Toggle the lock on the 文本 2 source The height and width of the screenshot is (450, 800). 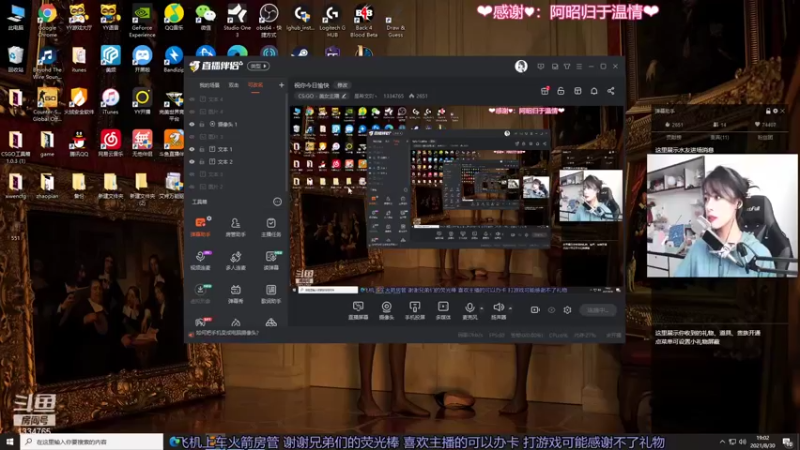(202, 162)
